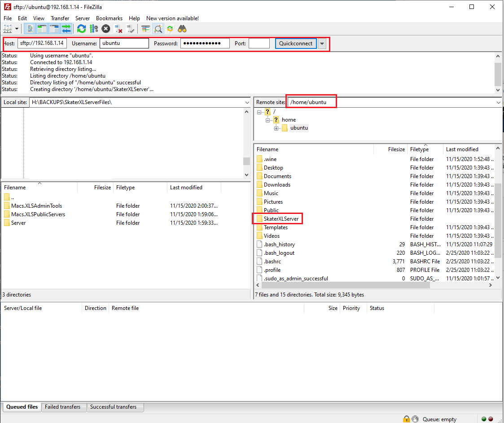Reconnect to last used server

[x=130, y=29]
